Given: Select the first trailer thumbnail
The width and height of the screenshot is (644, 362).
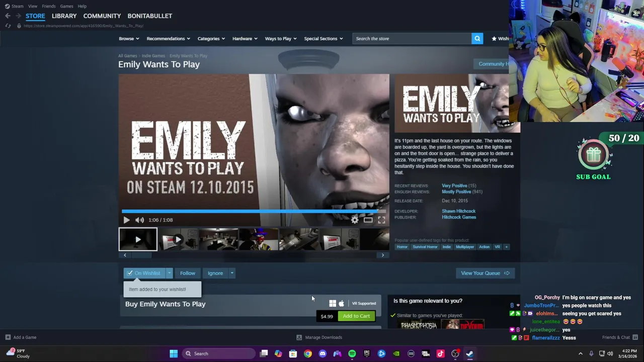Looking at the screenshot, I should point(138,239).
